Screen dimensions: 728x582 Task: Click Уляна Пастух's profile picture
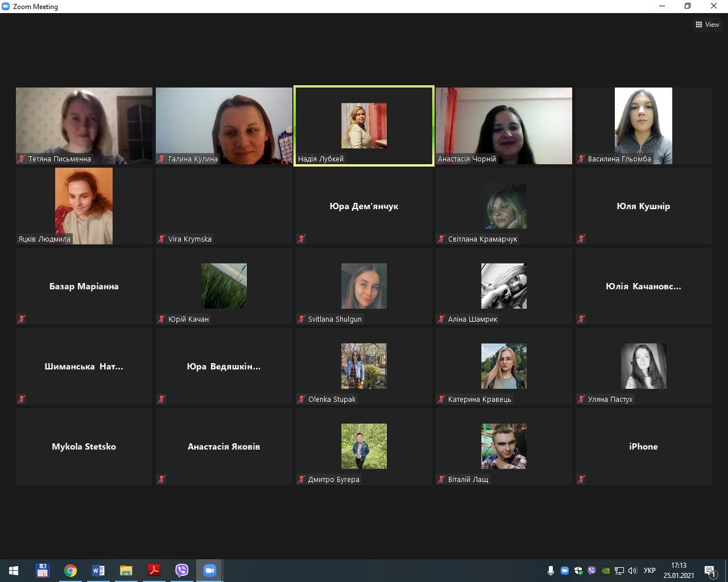(x=644, y=366)
